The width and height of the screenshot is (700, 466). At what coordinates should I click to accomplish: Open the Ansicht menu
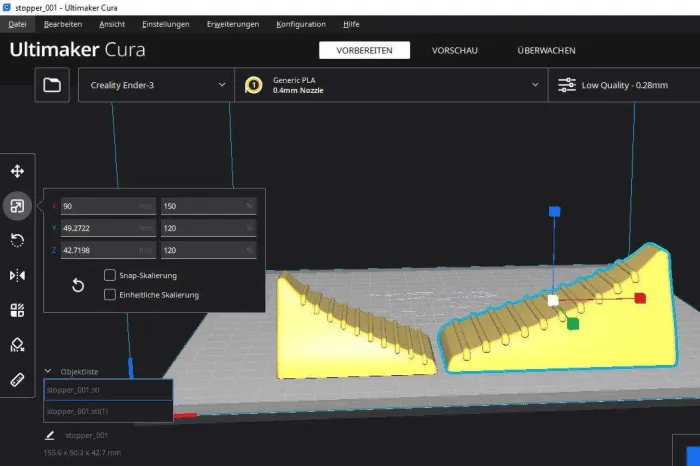tap(112, 24)
